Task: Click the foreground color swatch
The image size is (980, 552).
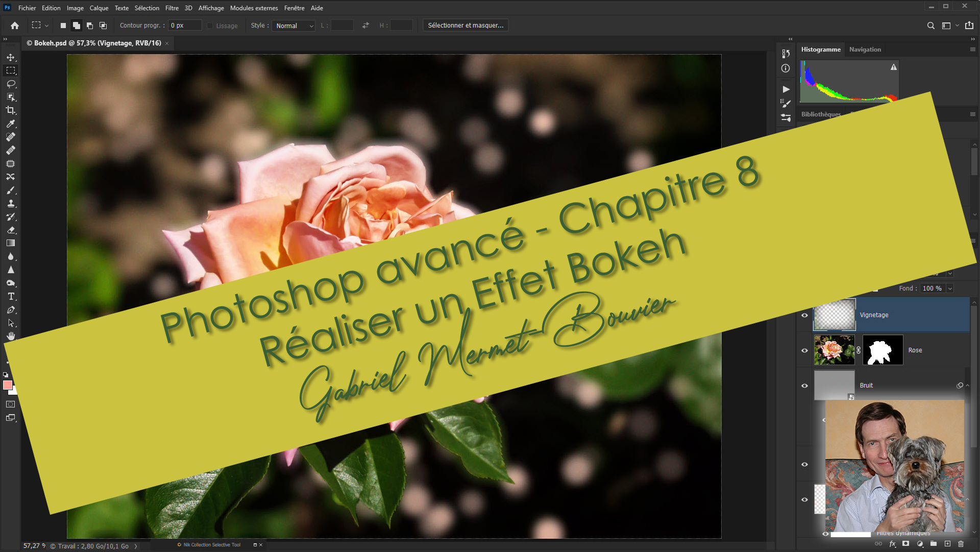Action: pyautogui.click(x=8, y=385)
